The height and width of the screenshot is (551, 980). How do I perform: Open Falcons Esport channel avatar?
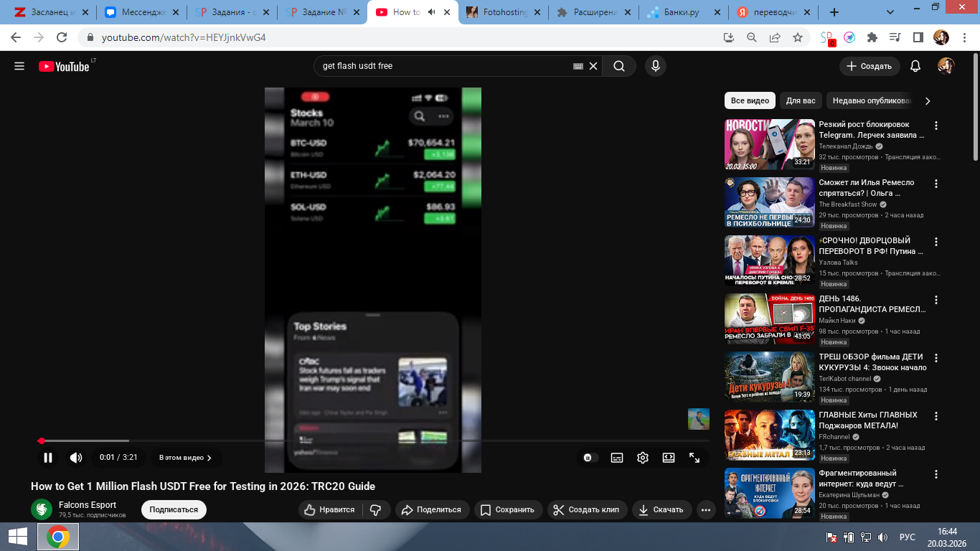pos(42,509)
